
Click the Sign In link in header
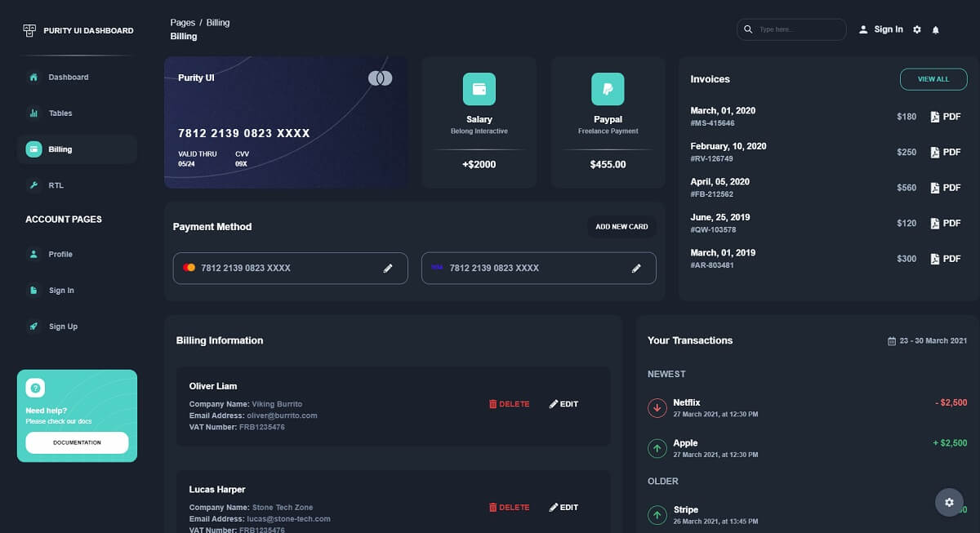[x=881, y=29]
